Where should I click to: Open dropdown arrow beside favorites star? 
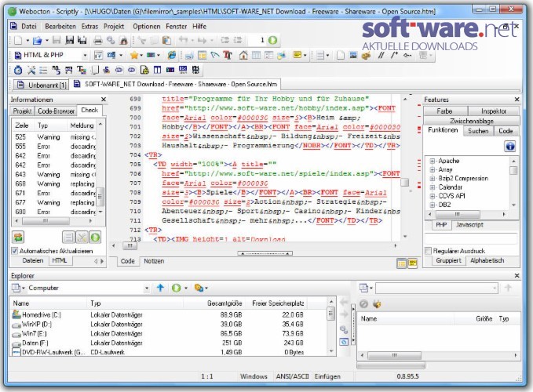[141, 55]
